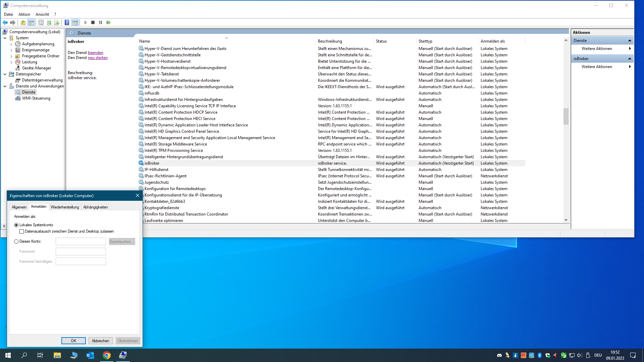Click OK in the ioBroker properties dialog

point(73,341)
